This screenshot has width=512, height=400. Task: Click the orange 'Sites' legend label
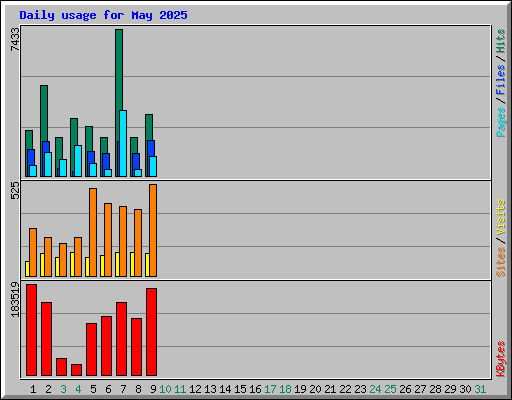click(x=501, y=262)
